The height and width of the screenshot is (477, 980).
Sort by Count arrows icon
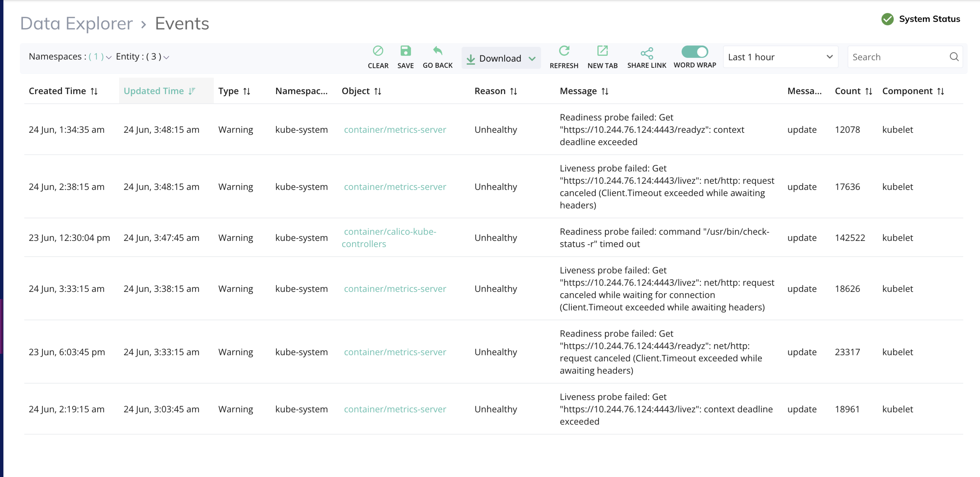coord(868,91)
